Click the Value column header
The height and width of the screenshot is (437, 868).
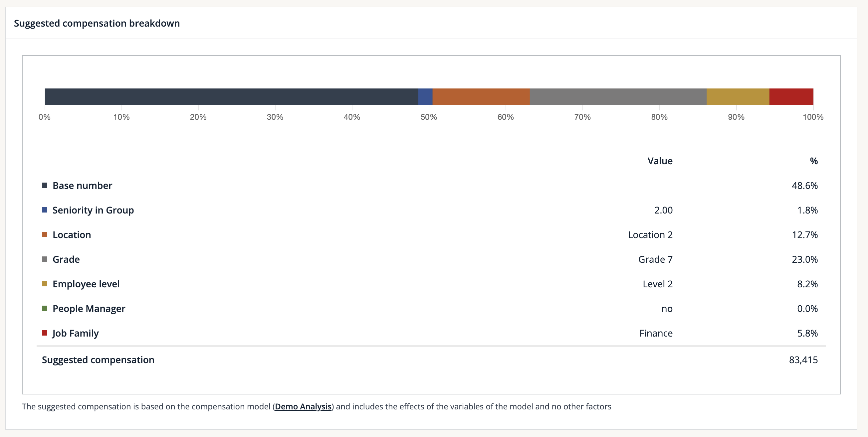click(x=660, y=161)
